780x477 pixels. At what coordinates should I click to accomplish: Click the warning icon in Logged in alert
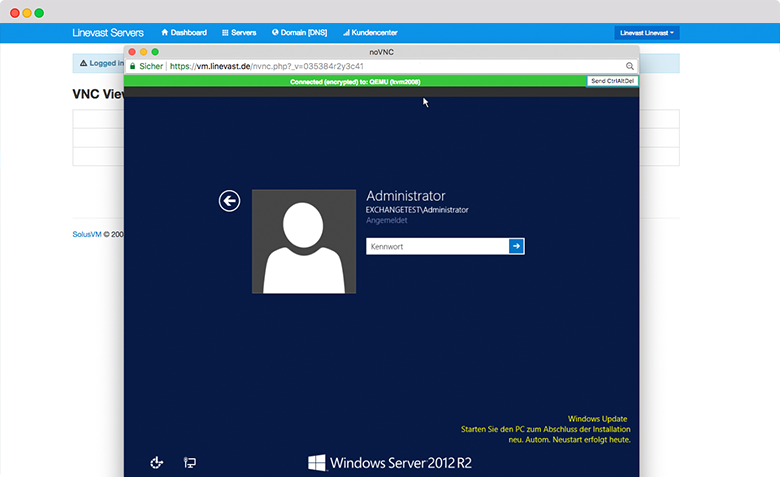84,63
